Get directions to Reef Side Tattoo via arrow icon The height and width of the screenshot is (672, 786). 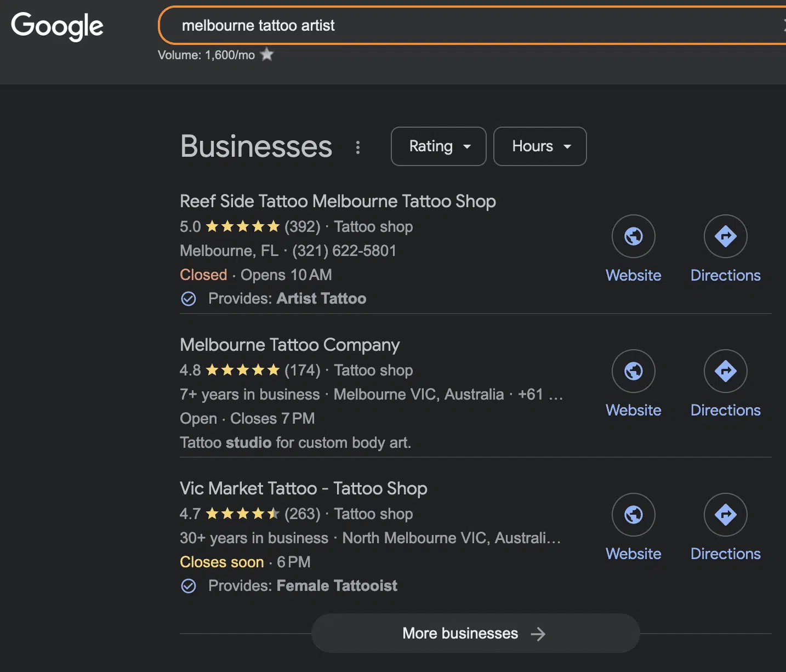726,236
